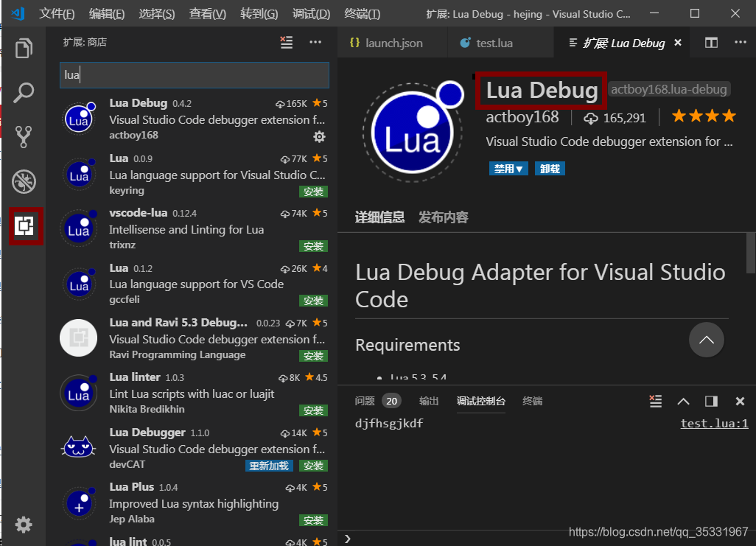The width and height of the screenshot is (756, 546).
Task: Open the 查看(V) menu
Action: (x=207, y=13)
